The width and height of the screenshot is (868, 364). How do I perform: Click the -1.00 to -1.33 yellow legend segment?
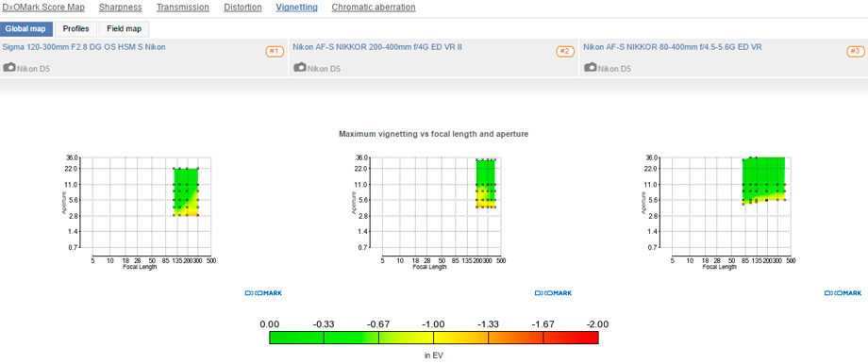[x=461, y=338]
